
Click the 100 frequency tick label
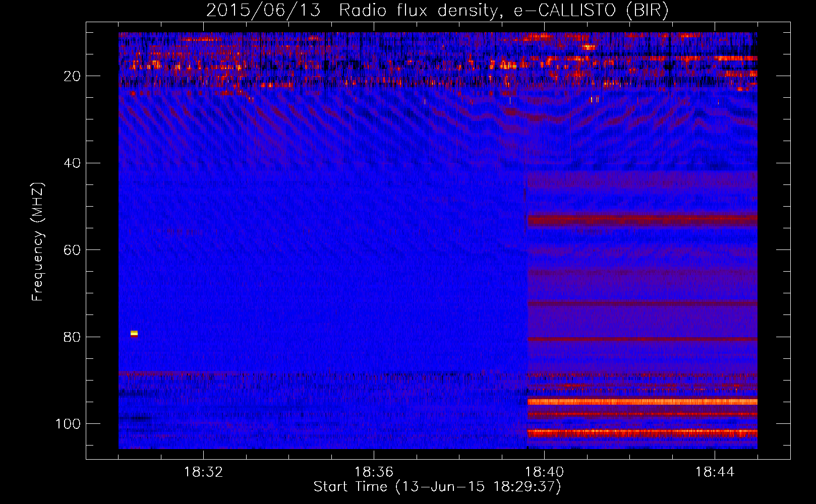tap(68, 424)
